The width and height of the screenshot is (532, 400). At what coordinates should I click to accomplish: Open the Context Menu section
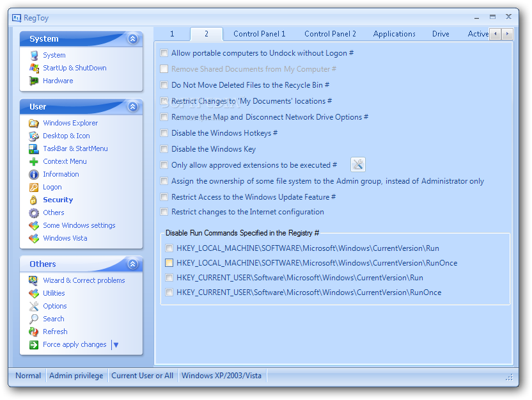(65, 162)
